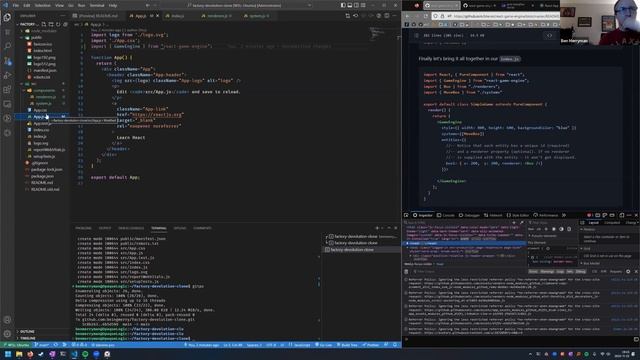Click the WSL Ubuntu remote indicator
The image size is (640, 360).
tap(16, 345)
